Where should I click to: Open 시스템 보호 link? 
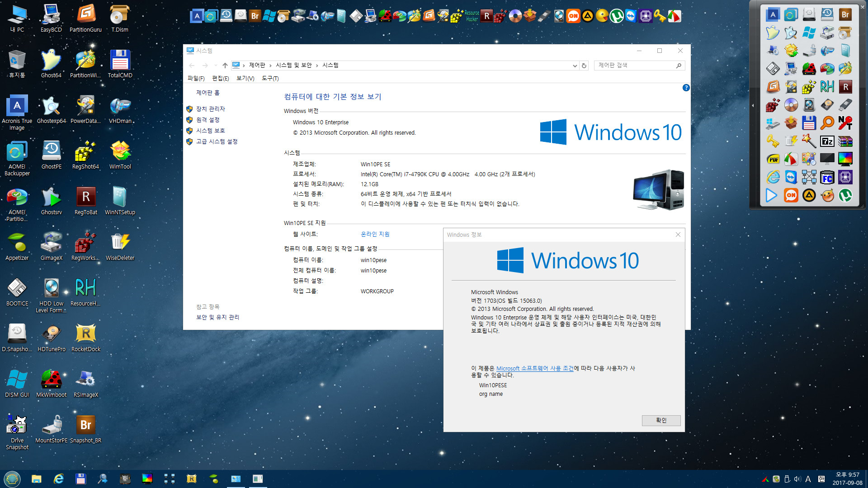pos(210,131)
